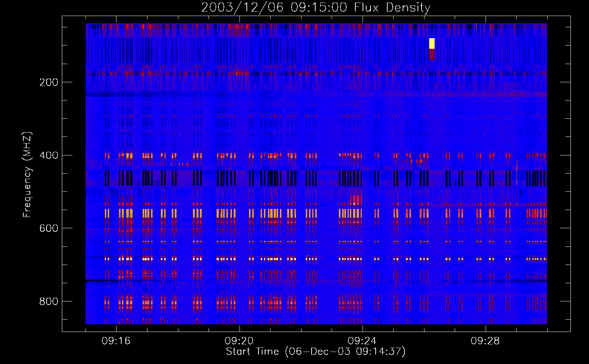Viewport: 589px width, 364px height.
Task: Click the "Start Time (06-Dec-03 09:14:37)" axis label
Action: tap(316, 352)
